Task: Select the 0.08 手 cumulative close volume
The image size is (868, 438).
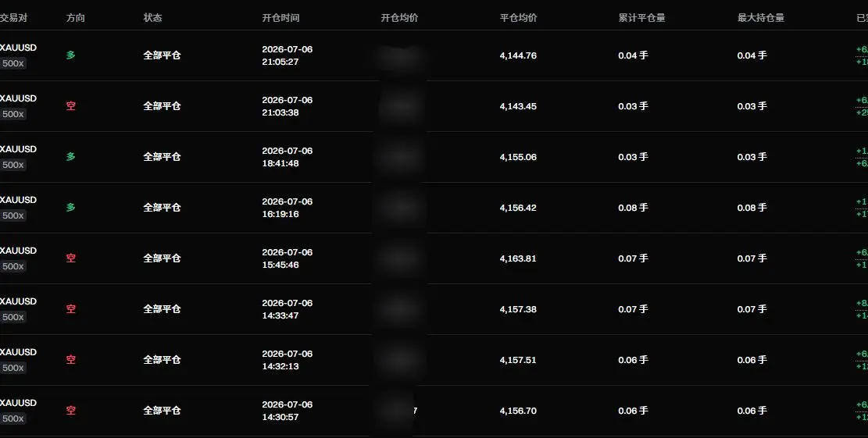Action: (x=634, y=208)
